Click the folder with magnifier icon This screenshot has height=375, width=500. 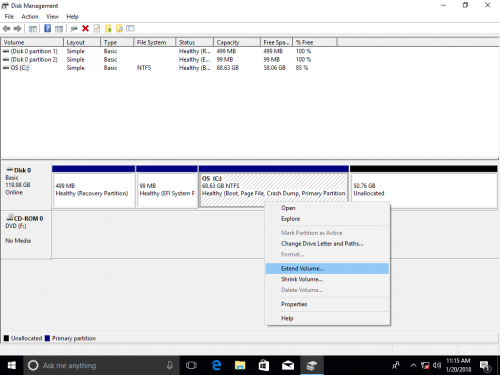(x=119, y=29)
